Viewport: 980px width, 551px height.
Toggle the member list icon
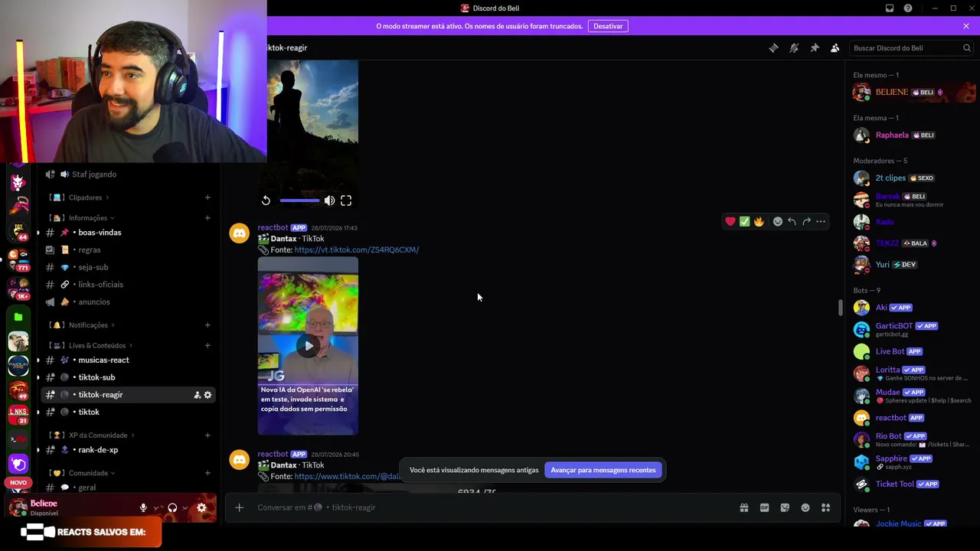835,48
